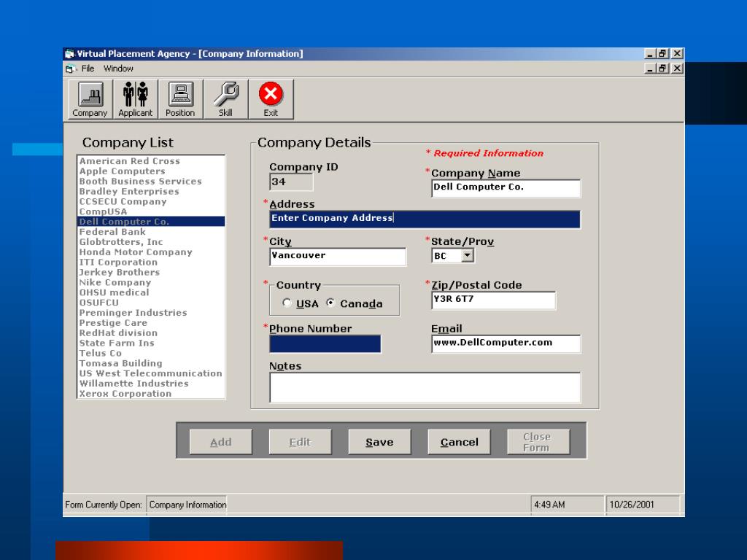The height and width of the screenshot is (560, 747).
Task: Click the document icon beside File menu
Action: pyautogui.click(x=71, y=69)
